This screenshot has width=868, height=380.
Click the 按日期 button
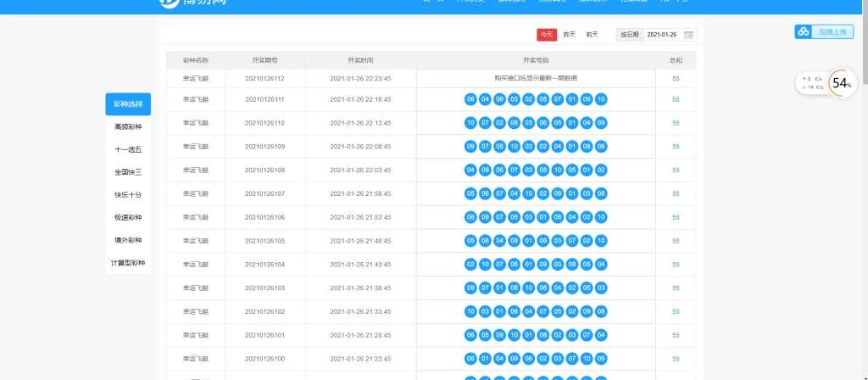(629, 35)
